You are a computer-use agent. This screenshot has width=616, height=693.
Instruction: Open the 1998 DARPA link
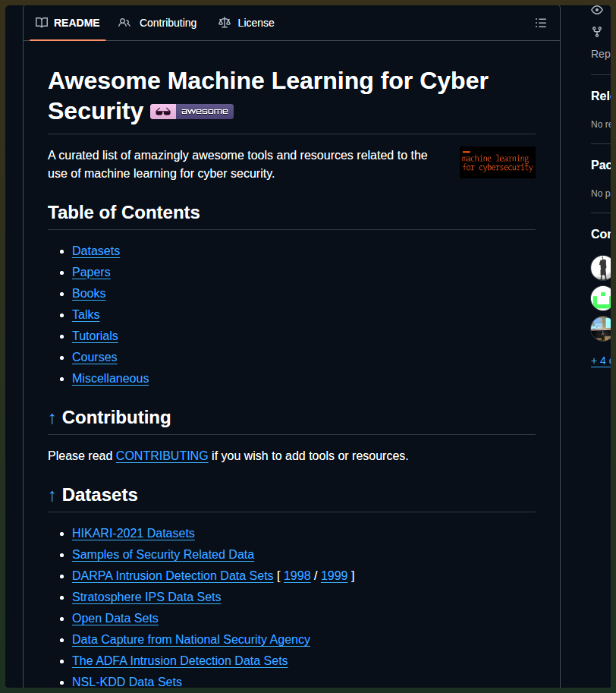(297, 576)
